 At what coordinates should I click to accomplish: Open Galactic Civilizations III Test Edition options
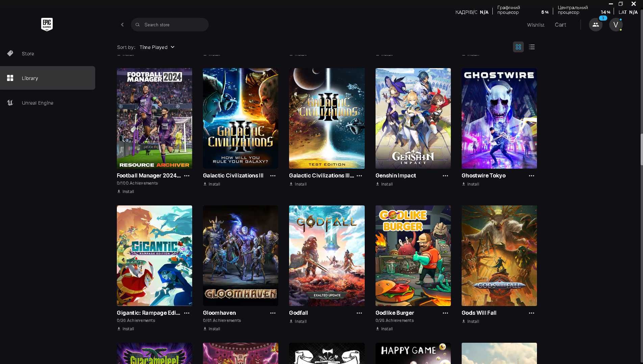point(359,176)
